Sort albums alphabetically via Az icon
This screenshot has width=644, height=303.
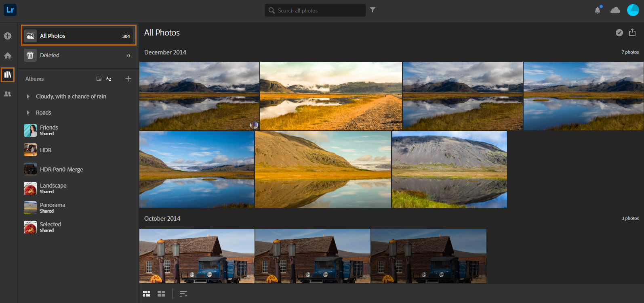tap(109, 79)
